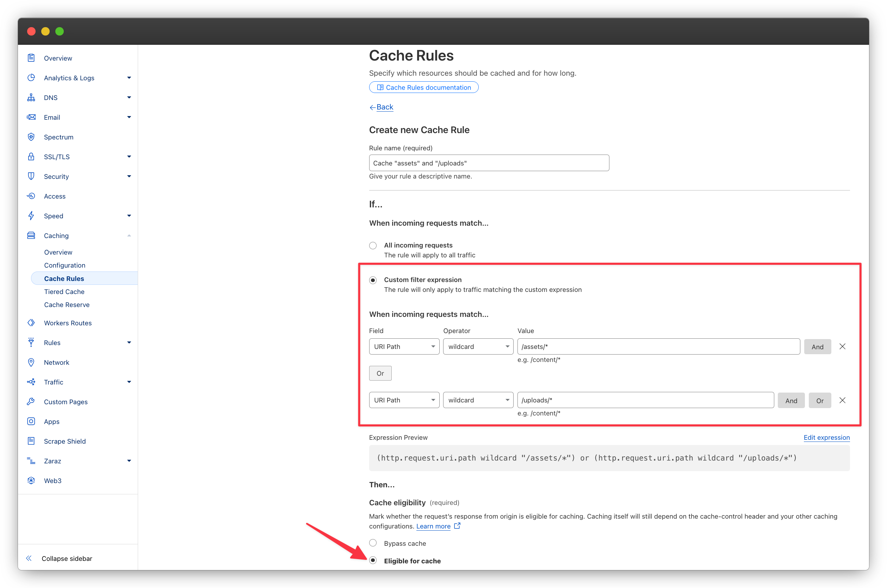Click the Web3 cube icon
The height and width of the screenshot is (588, 887).
point(31,480)
